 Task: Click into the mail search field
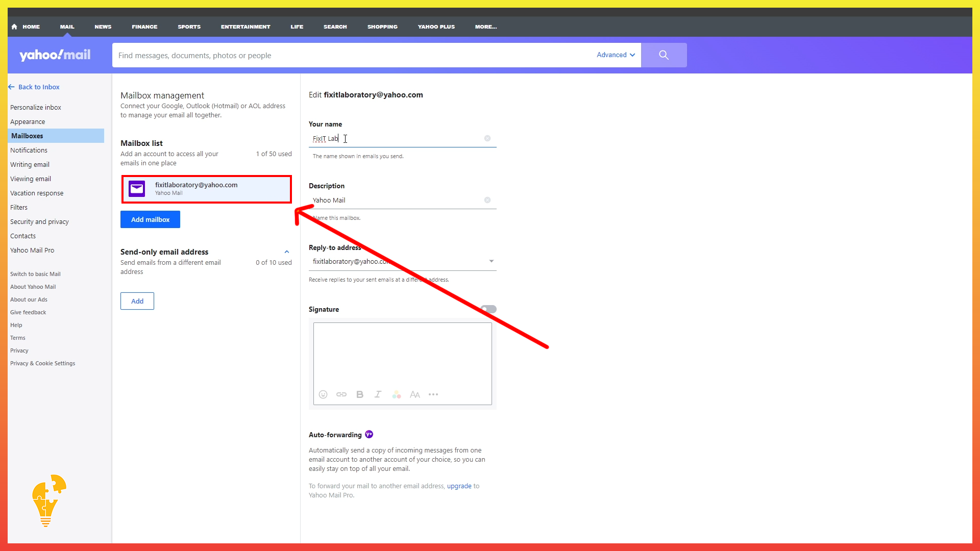(x=352, y=55)
